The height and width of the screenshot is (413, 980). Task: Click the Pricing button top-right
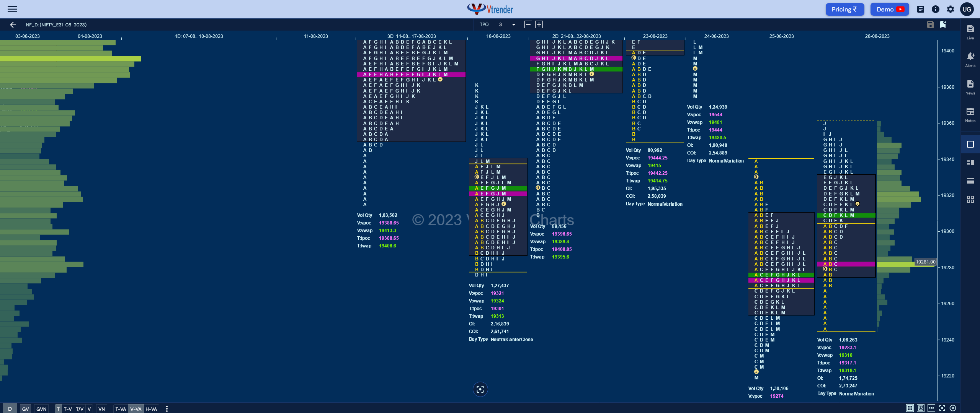click(x=846, y=9)
